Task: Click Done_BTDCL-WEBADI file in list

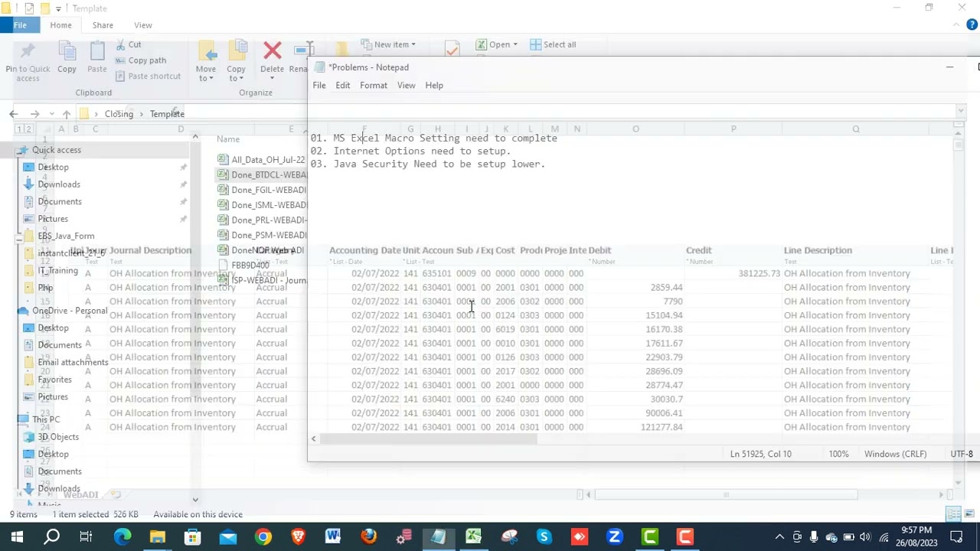Action: (261, 174)
